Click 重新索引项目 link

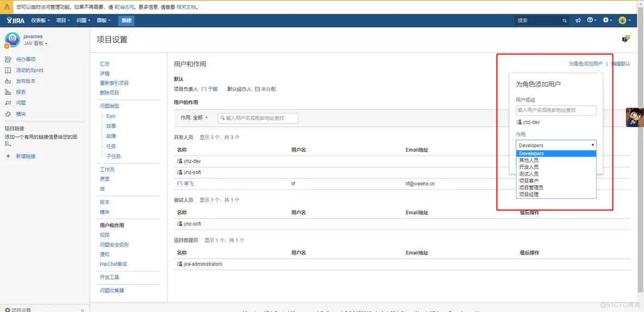pyautogui.click(x=114, y=83)
